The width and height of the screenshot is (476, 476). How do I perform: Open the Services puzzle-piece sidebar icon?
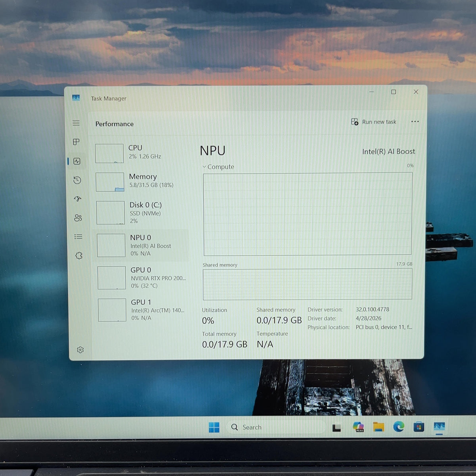tap(79, 255)
